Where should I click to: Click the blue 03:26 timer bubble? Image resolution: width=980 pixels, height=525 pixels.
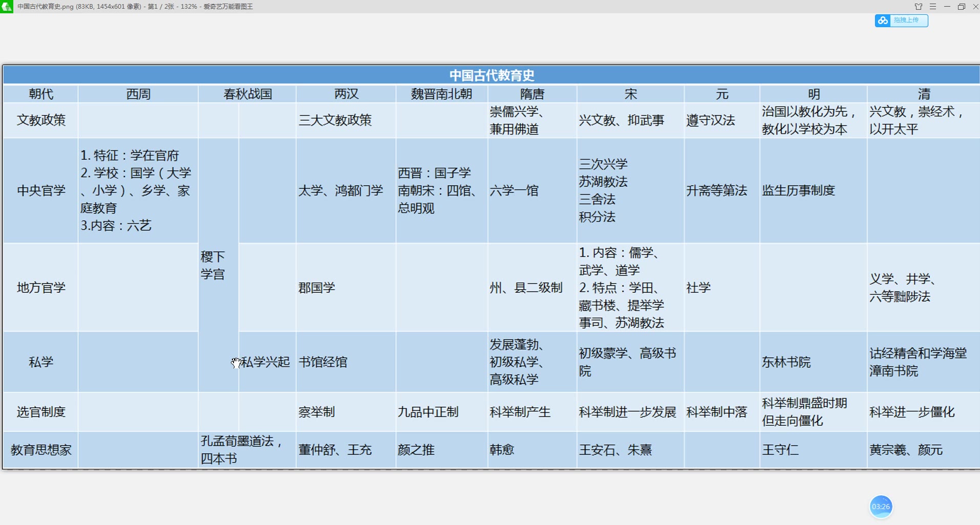[881, 507]
